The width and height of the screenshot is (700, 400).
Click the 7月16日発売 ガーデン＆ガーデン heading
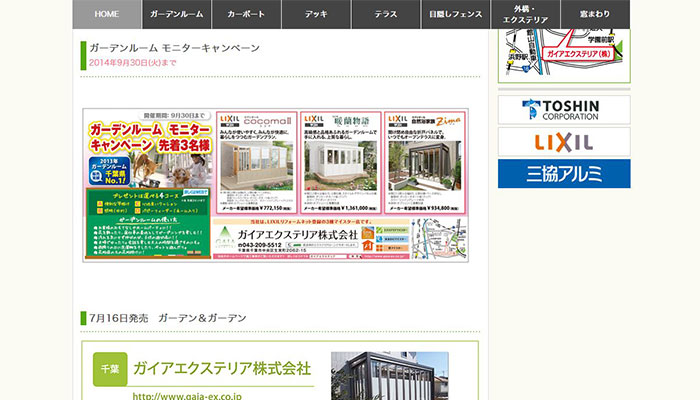click(168, 318)
